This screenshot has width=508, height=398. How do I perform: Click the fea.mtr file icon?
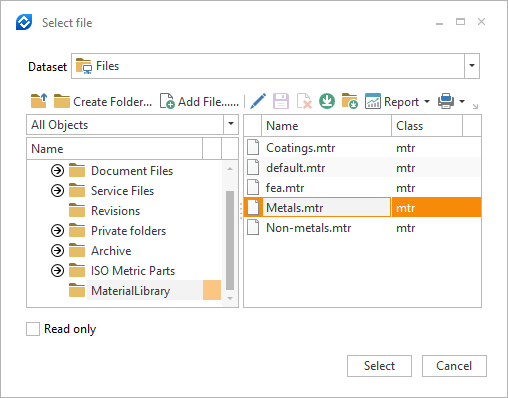(x=253, y=187)
